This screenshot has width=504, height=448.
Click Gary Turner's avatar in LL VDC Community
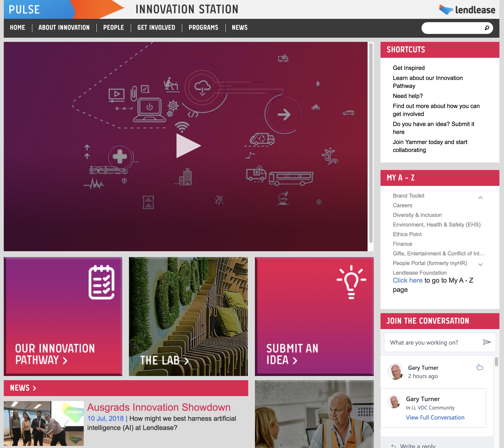pos(394,401)
